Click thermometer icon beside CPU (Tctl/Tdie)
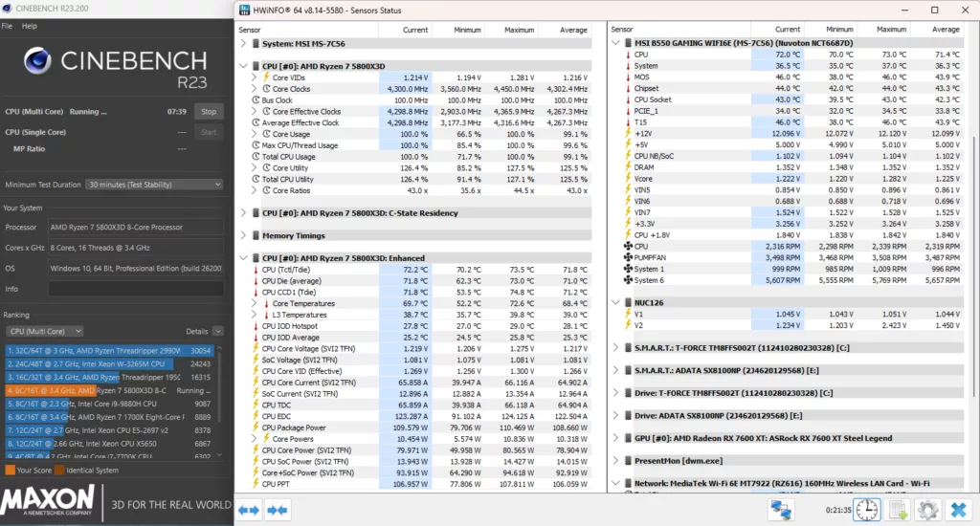Screen dimensions: 980x526 (256, 270)
